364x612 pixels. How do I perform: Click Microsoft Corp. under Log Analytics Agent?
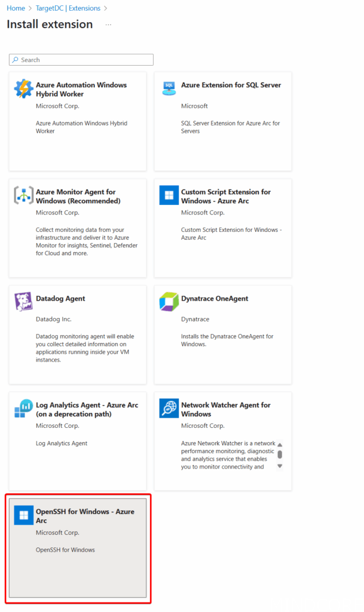coord(57,426)
